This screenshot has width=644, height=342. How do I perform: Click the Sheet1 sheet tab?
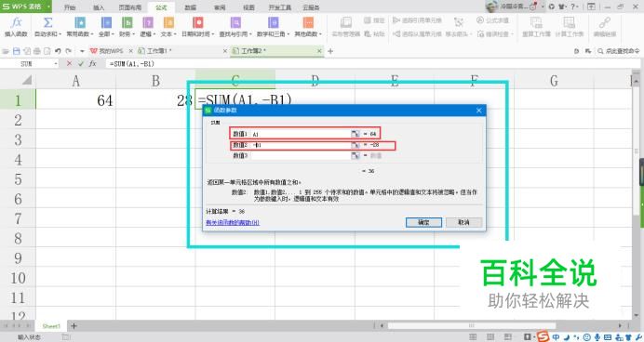[51, 326]
